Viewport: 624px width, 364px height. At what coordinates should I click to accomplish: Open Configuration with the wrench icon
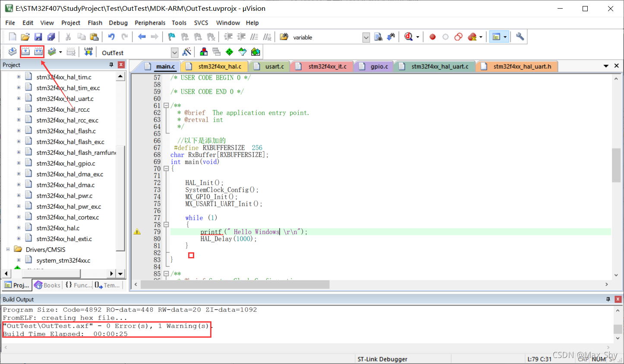click(x=520, y=37)
